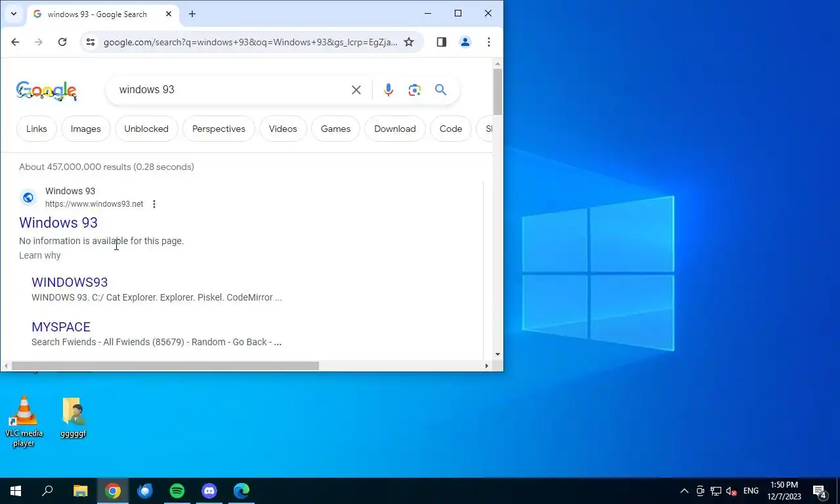Reload the Google search page

tap(62, 42)
